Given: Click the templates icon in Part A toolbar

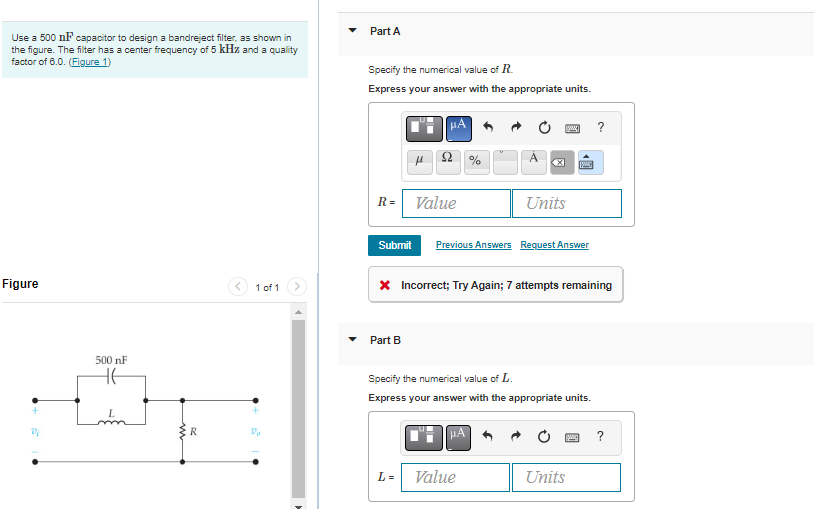Looking at the screenshot, I should tap(424, 128).
